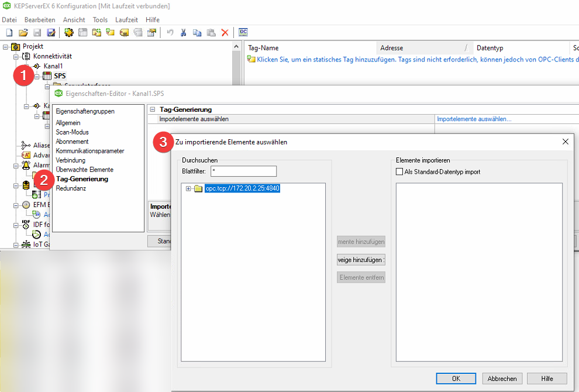
Task: Click the greyed-out tags toolbar icon
Action: coord(138,33)
